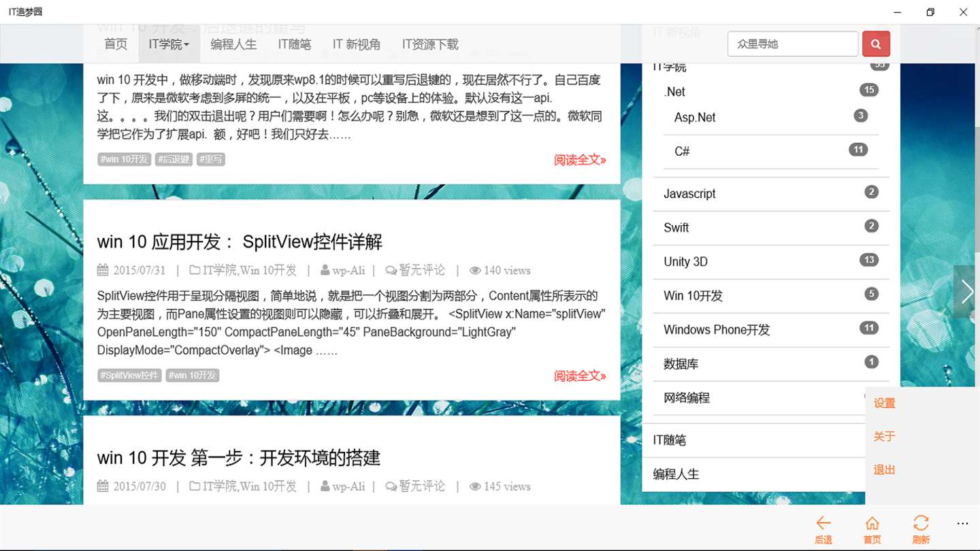Image resolution: width=980 pixels, height=551 pixels.
Task: Go to home via 首页 house icon
Action: pyautogui.click(x=872, y=522)
